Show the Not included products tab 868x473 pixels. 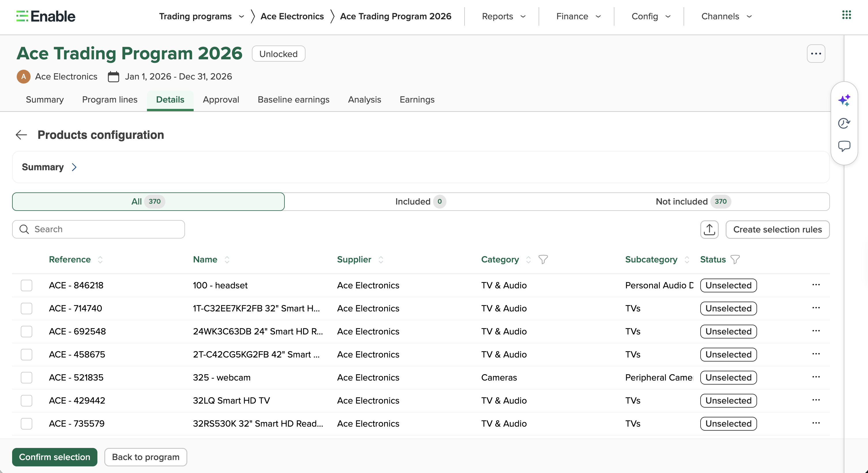pyautogui.click(x=693, y=201)
